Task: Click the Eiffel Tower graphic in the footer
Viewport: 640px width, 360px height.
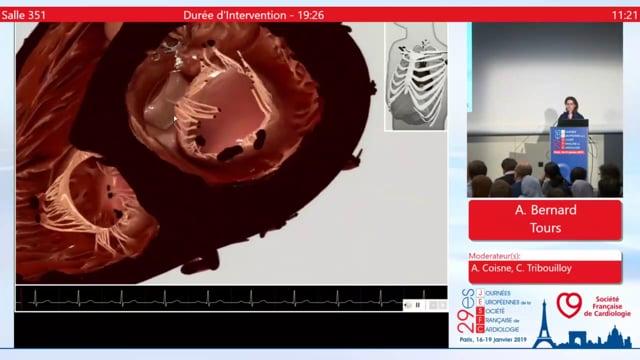Action: pyautogui.click(x=544, y=325)
